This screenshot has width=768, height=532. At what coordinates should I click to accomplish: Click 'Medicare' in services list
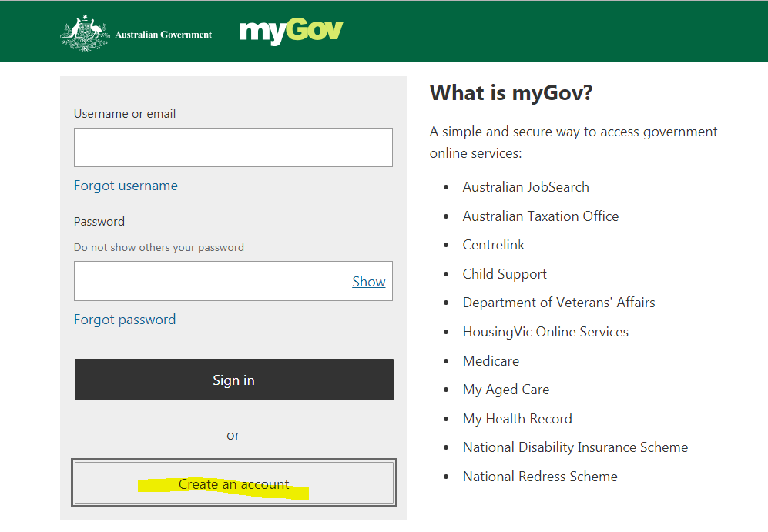(x=491, y=361)
